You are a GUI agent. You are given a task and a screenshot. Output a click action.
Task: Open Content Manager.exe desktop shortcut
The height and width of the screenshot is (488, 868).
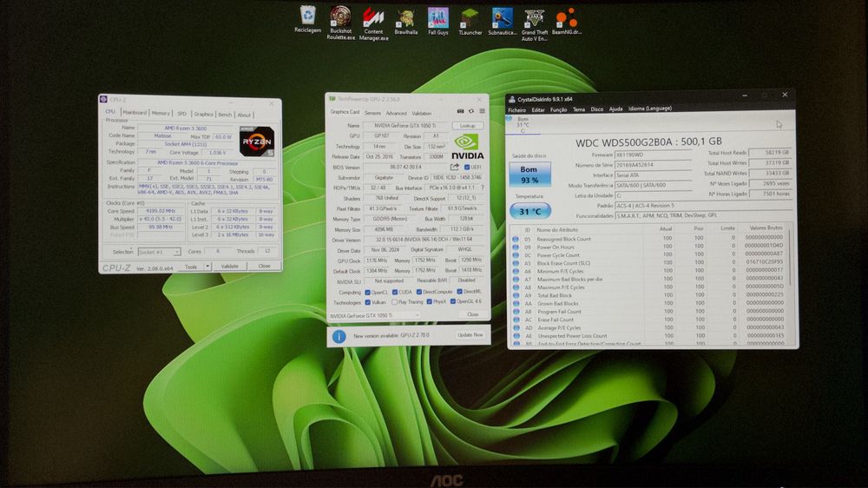pos(373,23)
